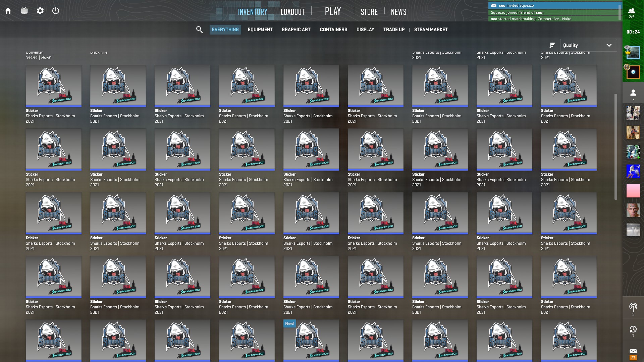Image resolution: width=644 pixels, height=362 pixels.
Task: Select the sticker marked New!
Action: click(x=311, y=341)
